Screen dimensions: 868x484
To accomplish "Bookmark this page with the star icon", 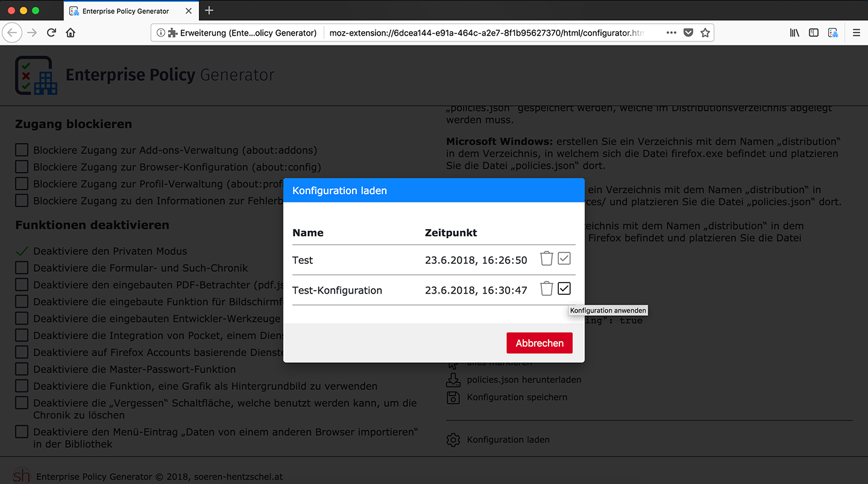I will coord(705,33).
